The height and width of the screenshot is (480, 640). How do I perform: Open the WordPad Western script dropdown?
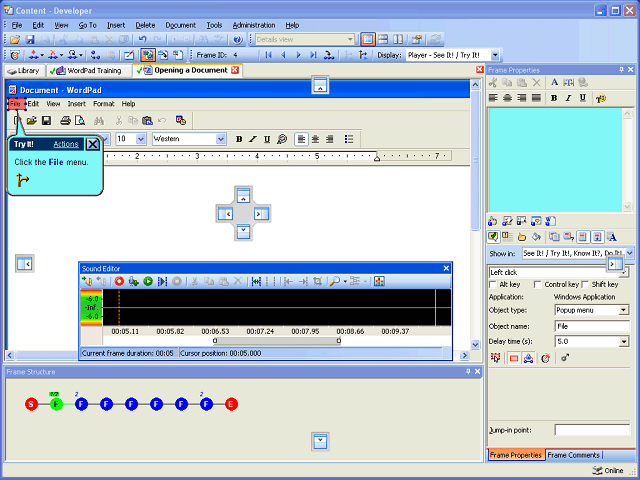(221, 139)
